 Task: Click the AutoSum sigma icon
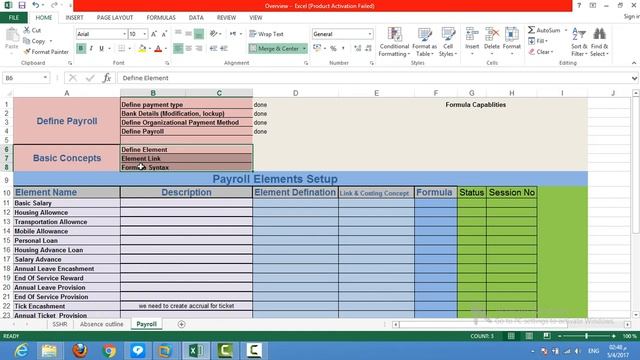(531, 30)
